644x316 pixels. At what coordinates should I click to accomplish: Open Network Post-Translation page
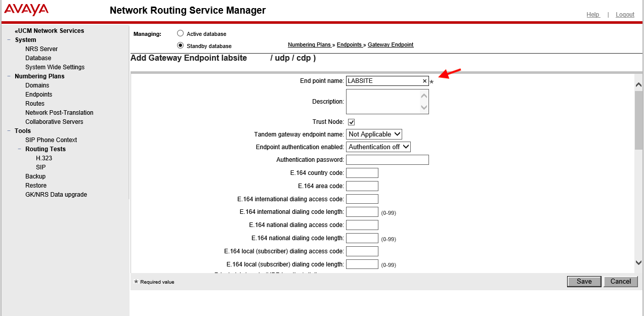[60, 113]
